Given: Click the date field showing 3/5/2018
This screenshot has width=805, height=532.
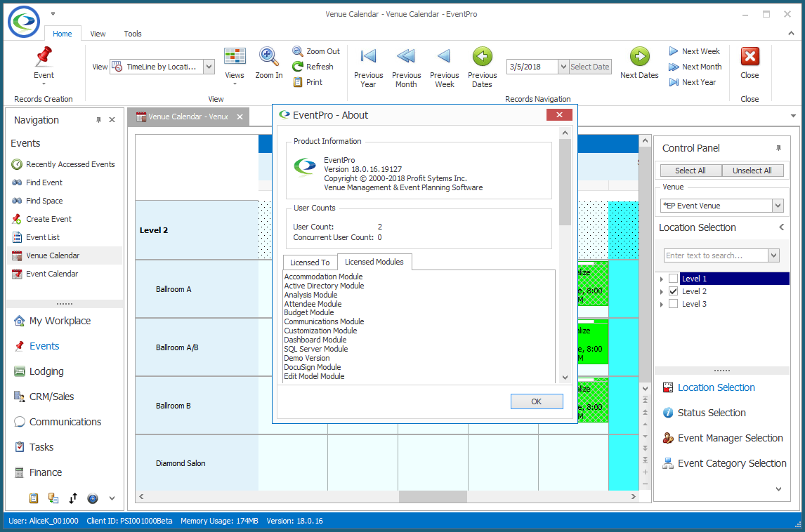Looking at the screenshot, I should pyautogui.click(x=532, y=67).
